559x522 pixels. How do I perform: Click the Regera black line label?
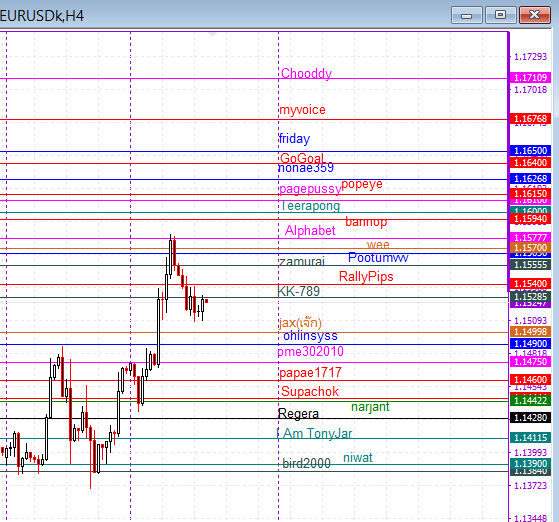[298, 414]
